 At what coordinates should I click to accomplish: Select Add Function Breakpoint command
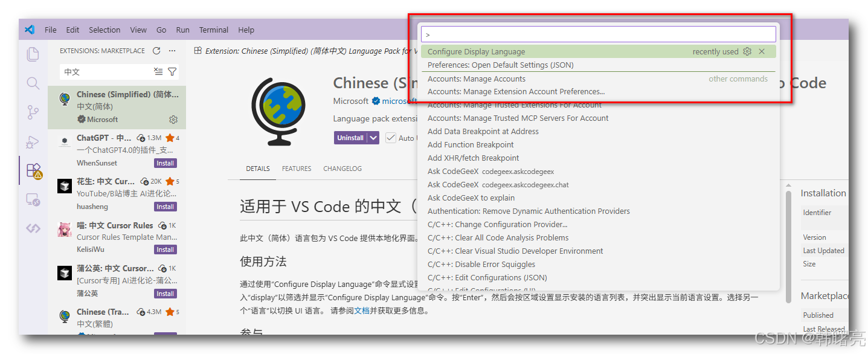click(598, 145)
